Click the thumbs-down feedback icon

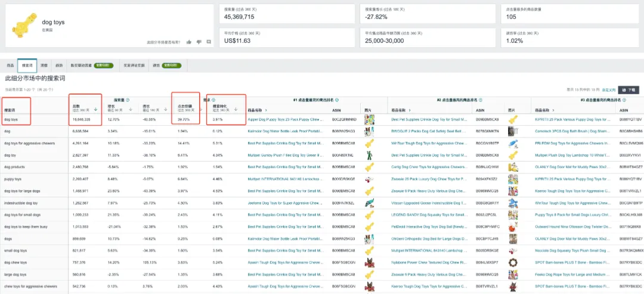point(199,42)
